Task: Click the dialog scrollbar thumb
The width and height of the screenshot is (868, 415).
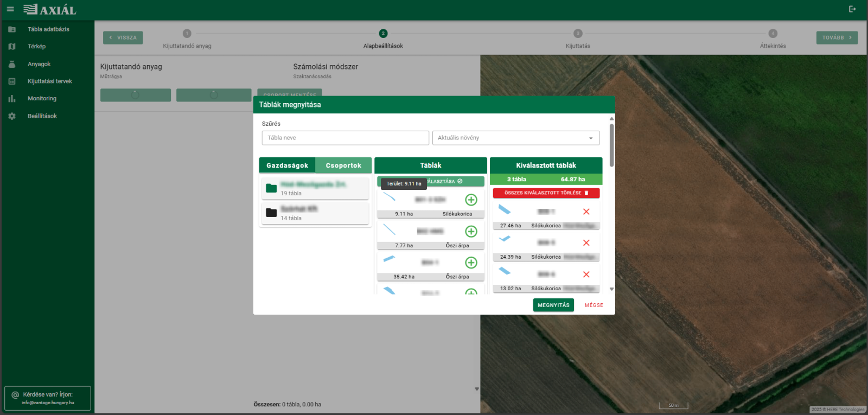Action: pyautogui.click(x=611, y=145)
